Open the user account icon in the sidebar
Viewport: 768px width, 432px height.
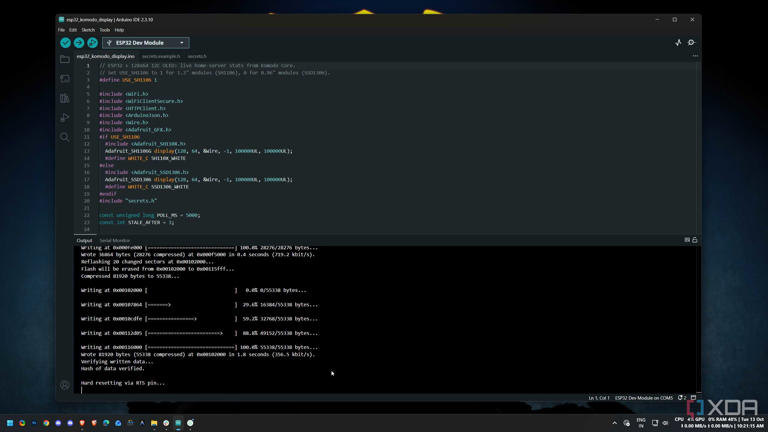pos(65,385)
